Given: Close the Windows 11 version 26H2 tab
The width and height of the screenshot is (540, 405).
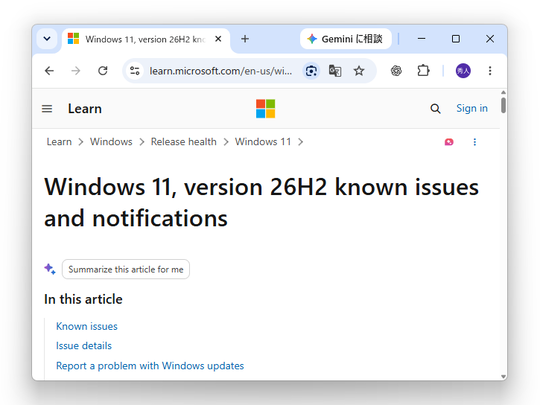Looking at the screenshot, I should [x=218, y=39].
